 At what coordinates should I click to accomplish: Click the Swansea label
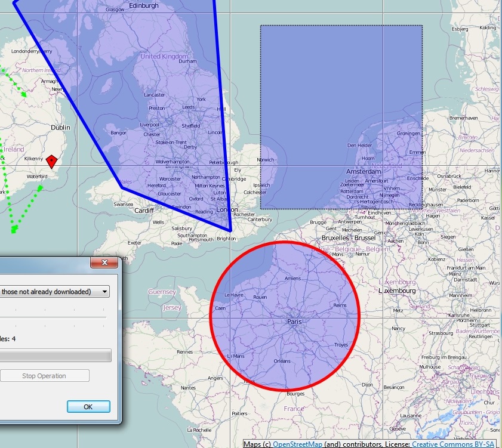123,204
